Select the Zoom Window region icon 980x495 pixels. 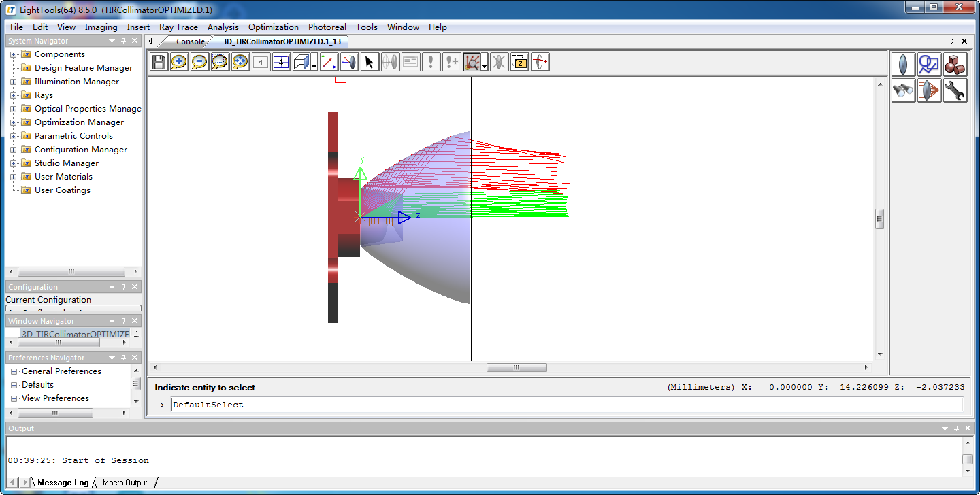coord(220,63)
